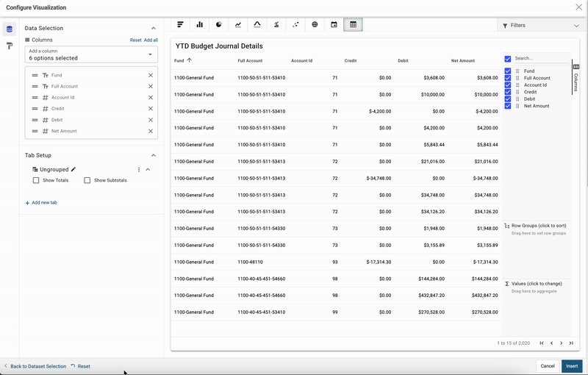Sort by Account Id column header
This screenshot has height=375, width=588.
[x=301, y=61]
